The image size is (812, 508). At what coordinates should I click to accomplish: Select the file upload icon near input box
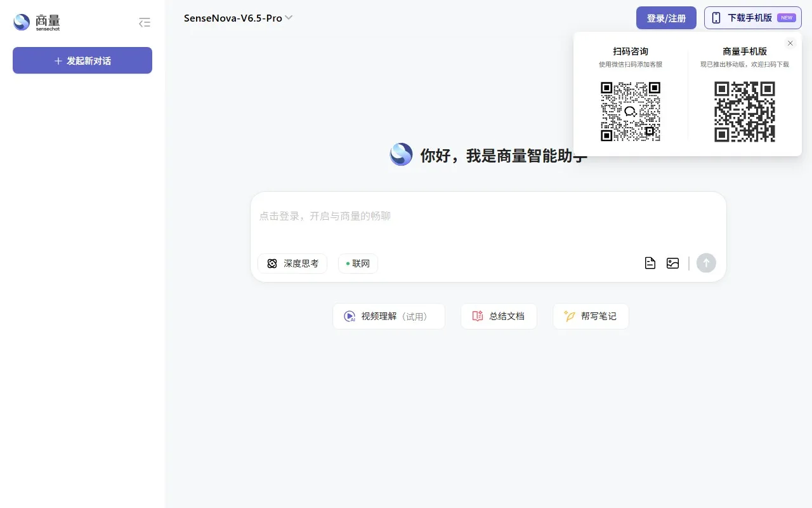[650, 263]
